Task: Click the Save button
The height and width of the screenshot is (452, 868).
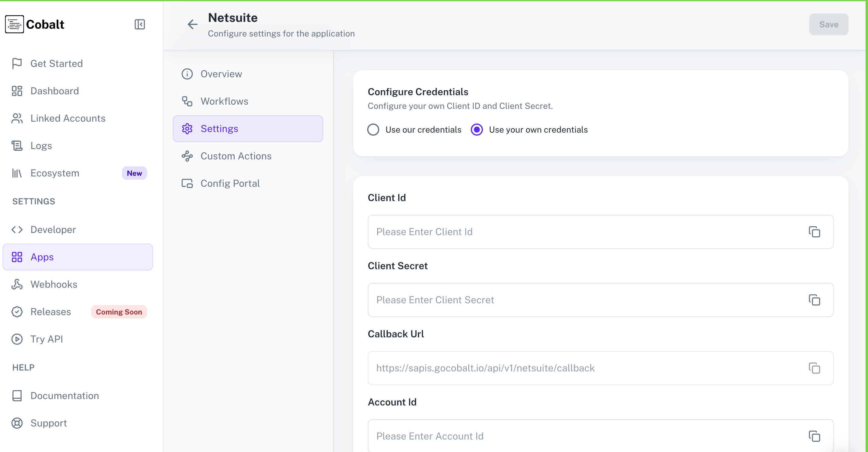Action: [x=828, y=24]
